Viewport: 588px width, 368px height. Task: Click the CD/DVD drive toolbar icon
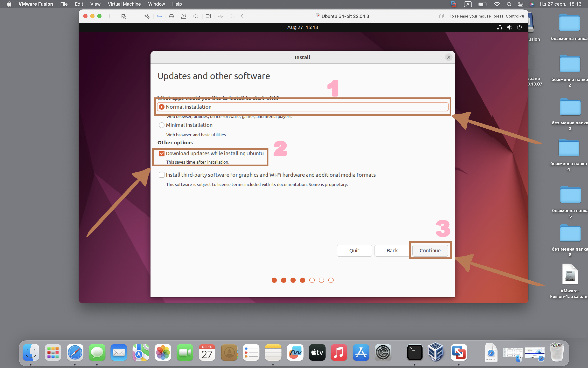(x=184, y=16)
